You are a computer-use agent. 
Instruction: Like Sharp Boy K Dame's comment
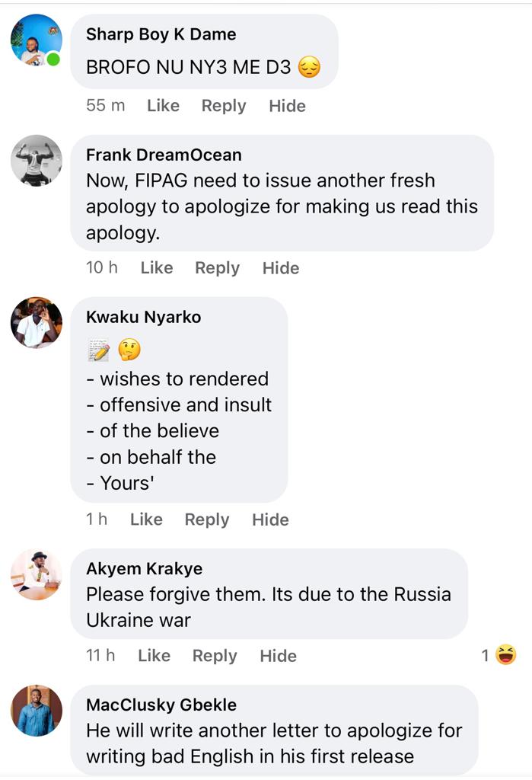tap(163, 105)
